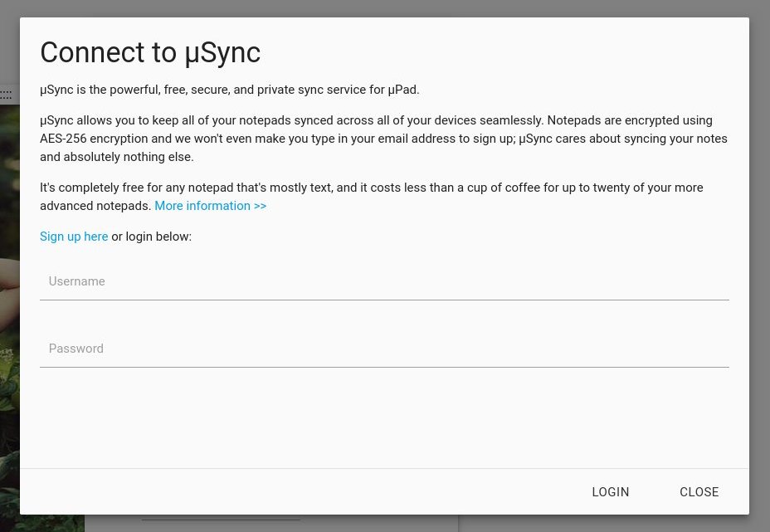Dismiss the dialog with CLOSE
Viewport: 770px width, 532px height.
[x=699, y=491]
